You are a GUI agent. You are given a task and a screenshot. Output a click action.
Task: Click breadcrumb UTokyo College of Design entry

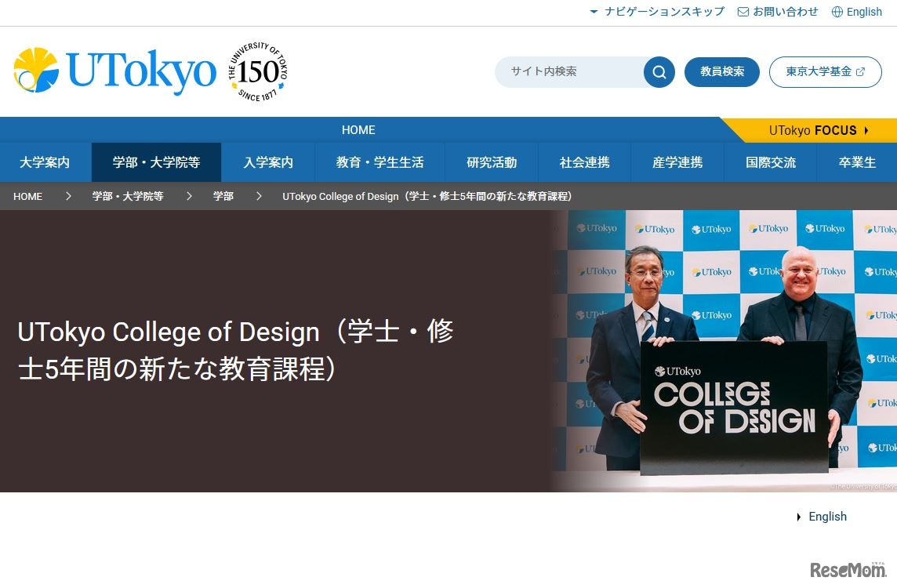(x=427, y=196)
